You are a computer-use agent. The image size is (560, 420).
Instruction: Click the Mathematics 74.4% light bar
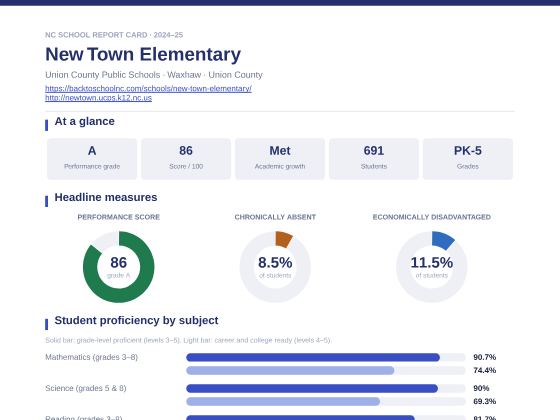coord(290,370)
